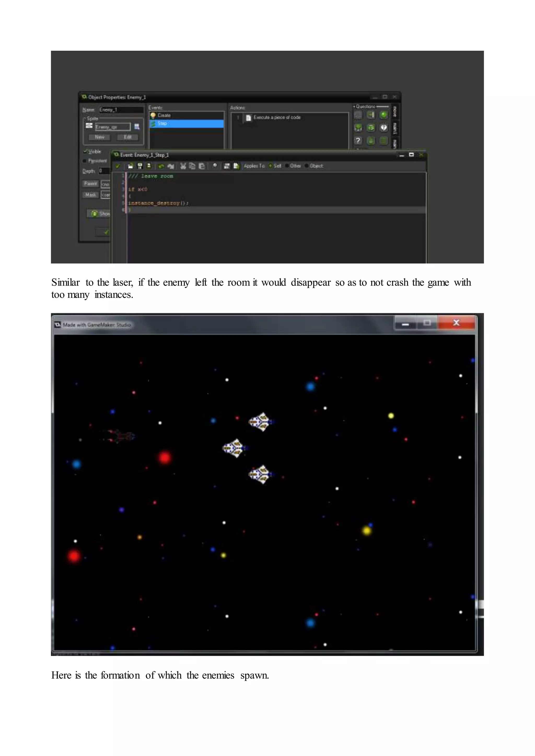The height and width of the screenshot is (756, 535).
Task: Click the object Name field Enemy_1
Action: click(121, 110)
